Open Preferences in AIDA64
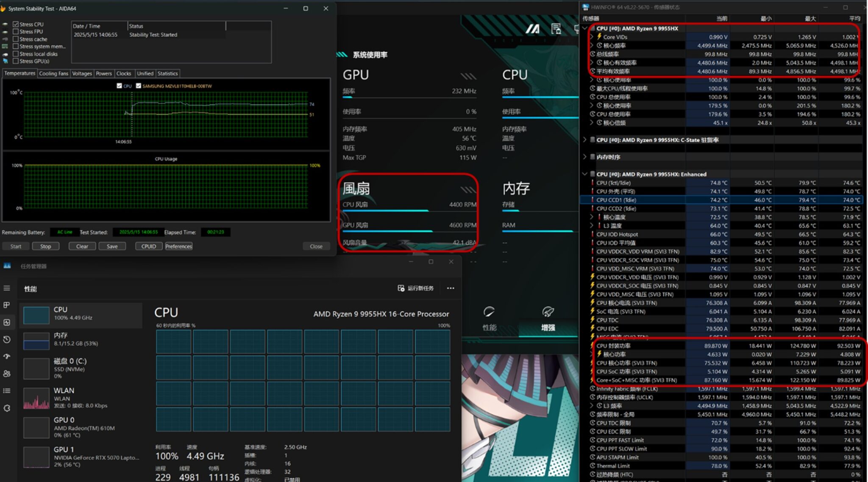Screen dimensions: 868x482 point(178,246)
